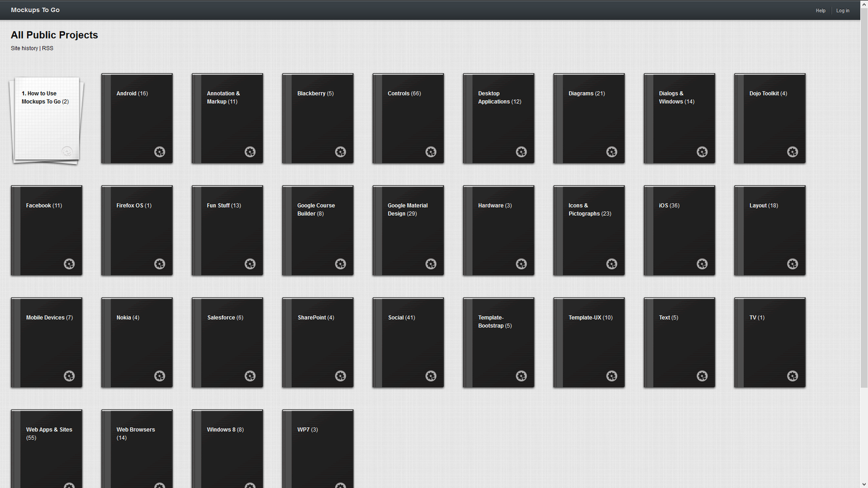Screen dimensions: 868x488
Task: Click the gear icon on TV project
Action: pos(793,376)
